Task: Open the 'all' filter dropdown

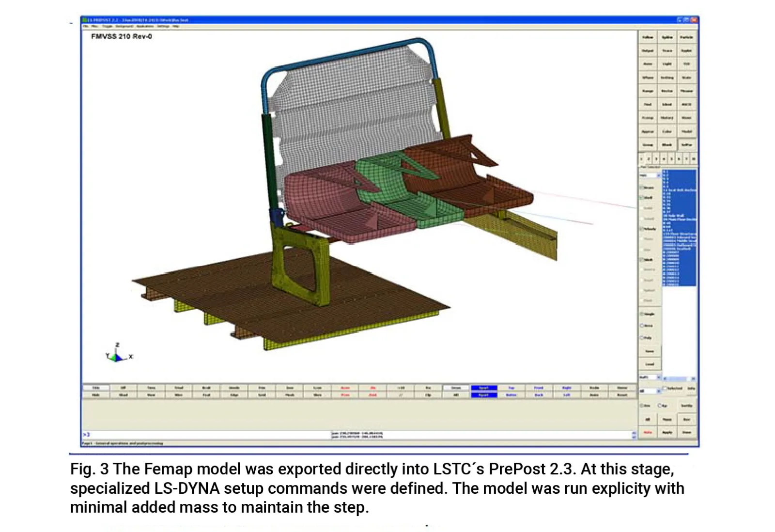Action: [x=650, y=391]
